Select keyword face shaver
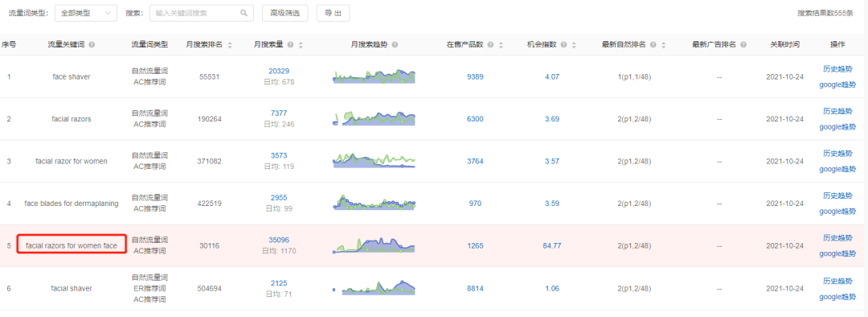The width and height of the screenshot is (868, 317). 72,77
